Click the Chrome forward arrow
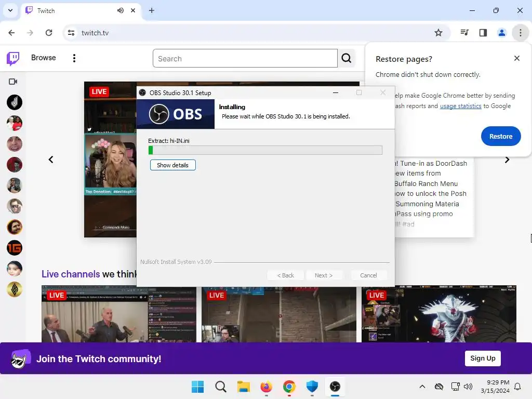The height and width of the screenshot is (399, 532). point(30,33)
